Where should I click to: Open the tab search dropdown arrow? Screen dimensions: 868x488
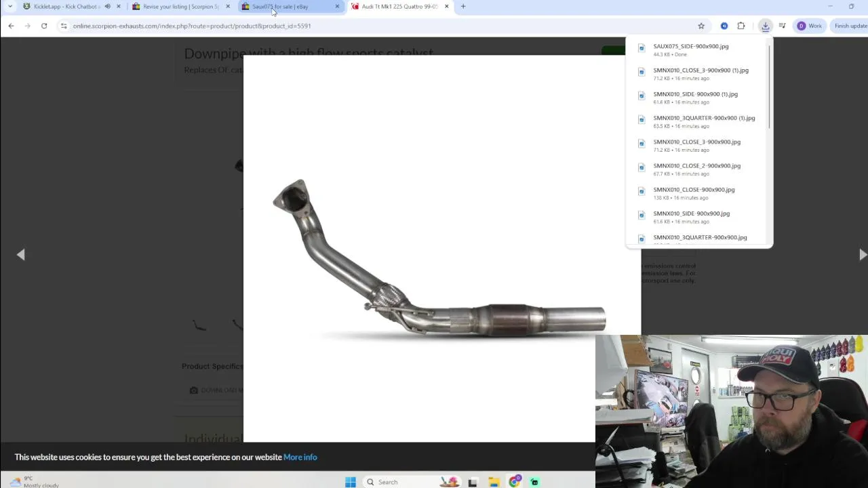click(9, 7)
